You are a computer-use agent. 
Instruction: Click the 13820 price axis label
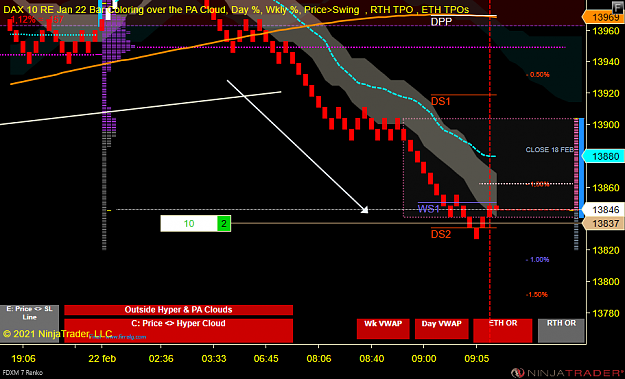click(x=606, y=250)
